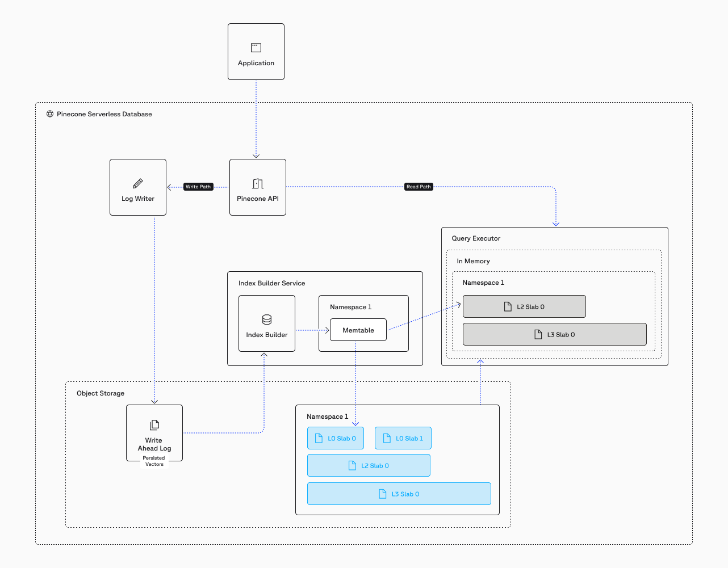728x568 pixels.
Task: Select the Write Path label
Action: tap(198, 187)
